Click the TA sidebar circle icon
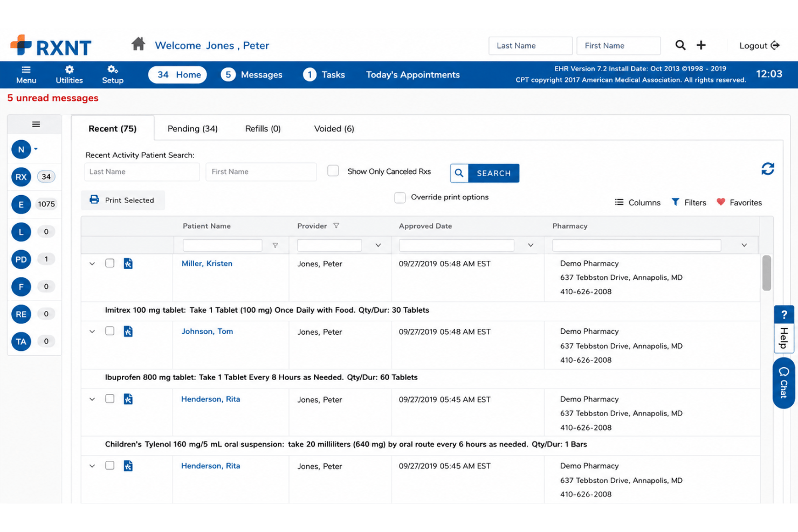The height and width of the screenshot is (532, 798). [21, 342]
